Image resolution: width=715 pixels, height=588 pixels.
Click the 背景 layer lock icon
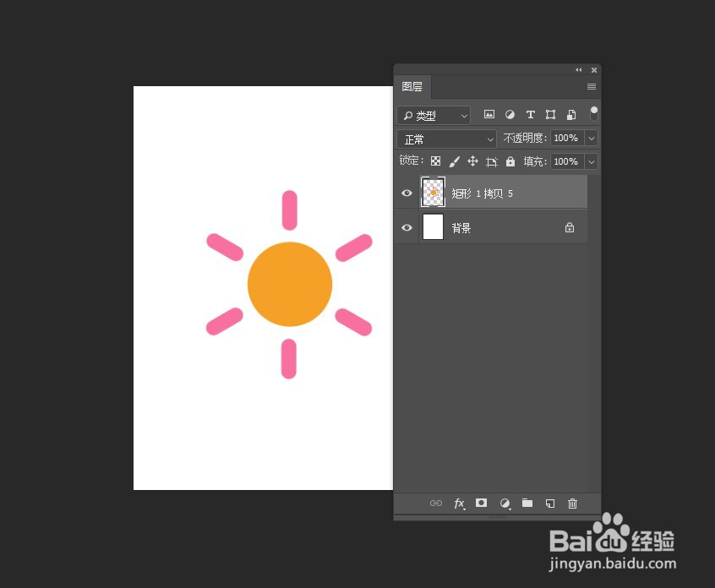[570, 227]
